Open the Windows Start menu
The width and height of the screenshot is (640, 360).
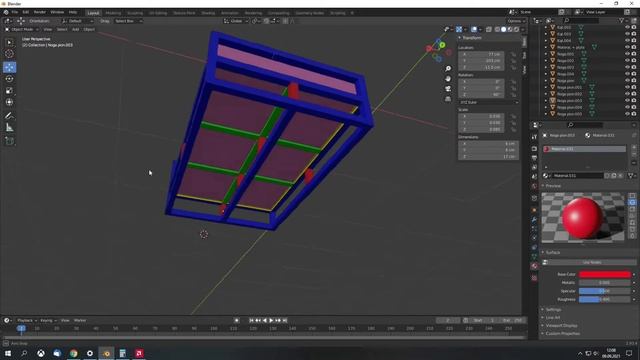tap(8, 353)
